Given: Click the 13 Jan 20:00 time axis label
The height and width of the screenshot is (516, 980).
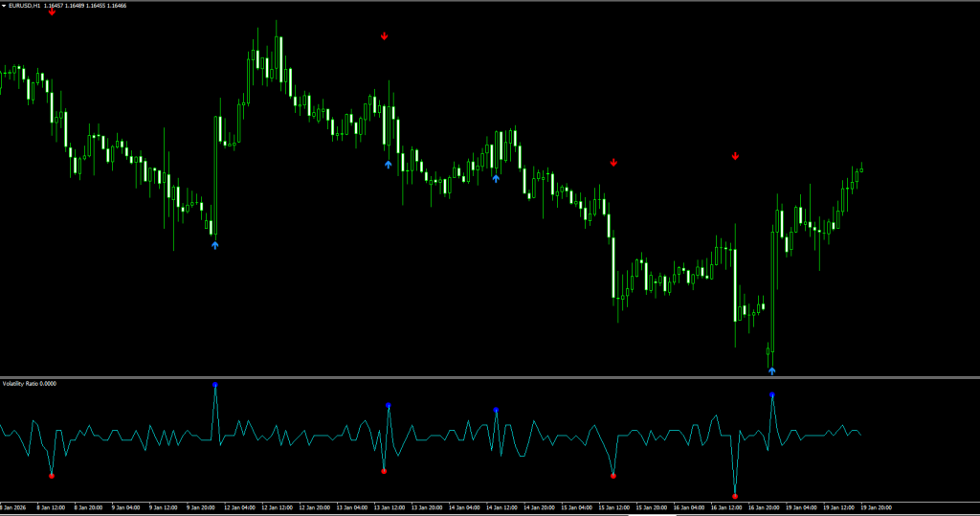Looking at the screenshot, I should pyautogui.click(x=428, y=508).
